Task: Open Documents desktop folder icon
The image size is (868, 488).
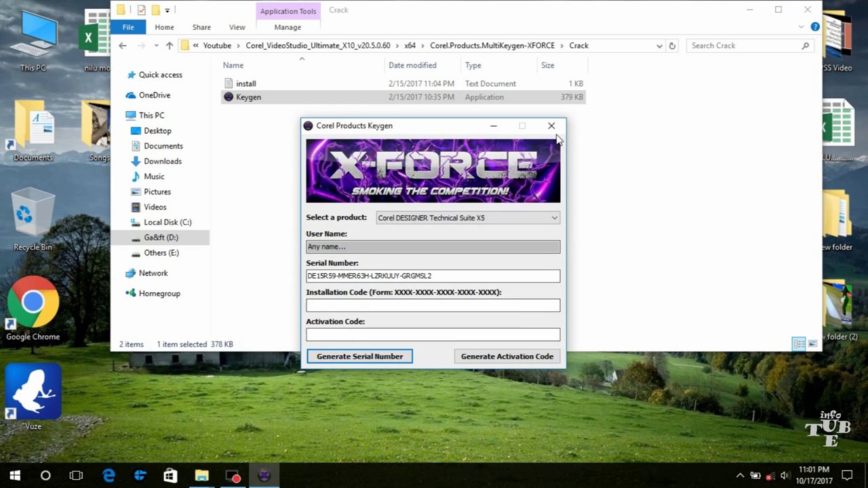Action: (x=33, y=131)
